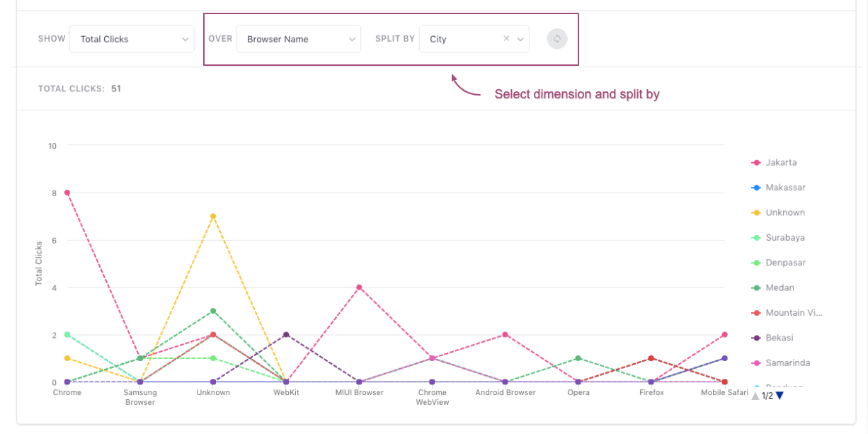Click the purple Bekasi point at WebKit
The width and height of the screenshot is (868, 434).
point(286,335)
